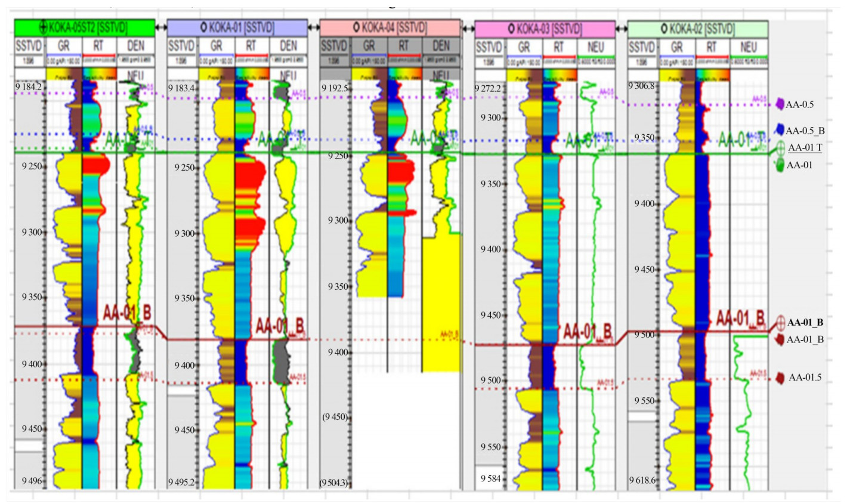The width and height of the screenshot is (847, 504).
Task: Click the DEN track header in KOKA-04
Action: pos(441,46)
